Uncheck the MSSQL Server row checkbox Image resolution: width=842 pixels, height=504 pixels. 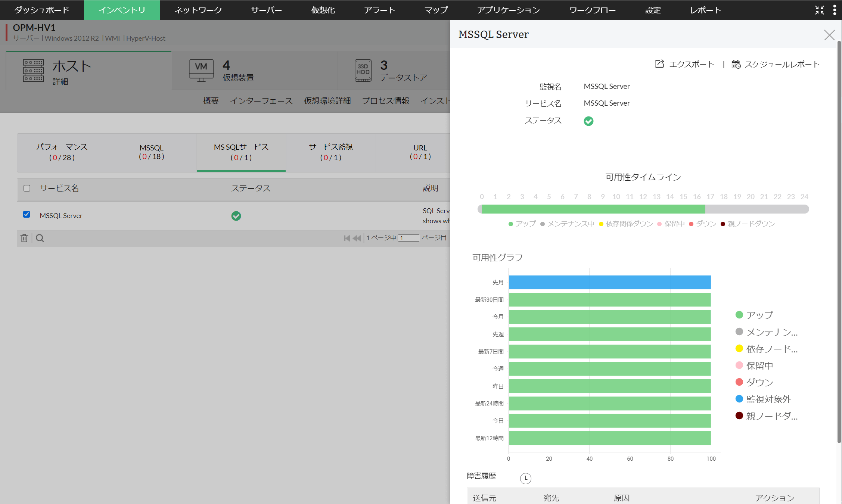click(27, 214)
